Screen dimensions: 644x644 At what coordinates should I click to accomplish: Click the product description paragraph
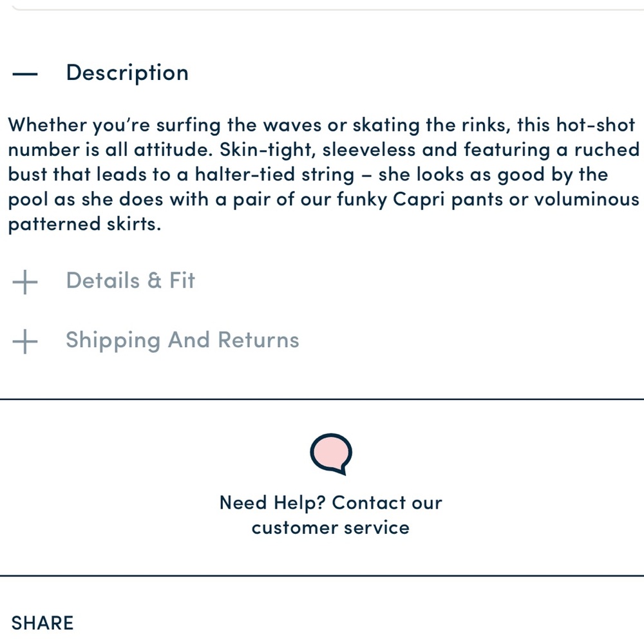(x=324, y=175)
